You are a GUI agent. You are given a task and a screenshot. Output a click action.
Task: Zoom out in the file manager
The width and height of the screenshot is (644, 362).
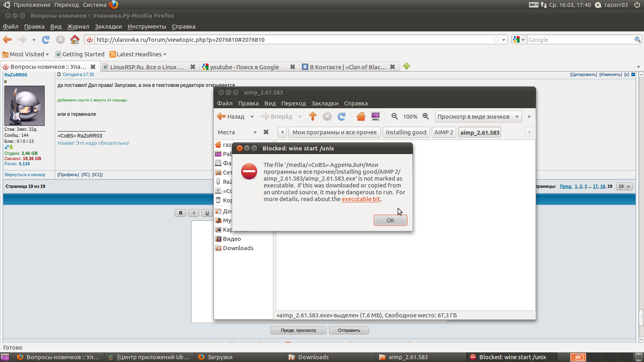(x=394, y=117)
